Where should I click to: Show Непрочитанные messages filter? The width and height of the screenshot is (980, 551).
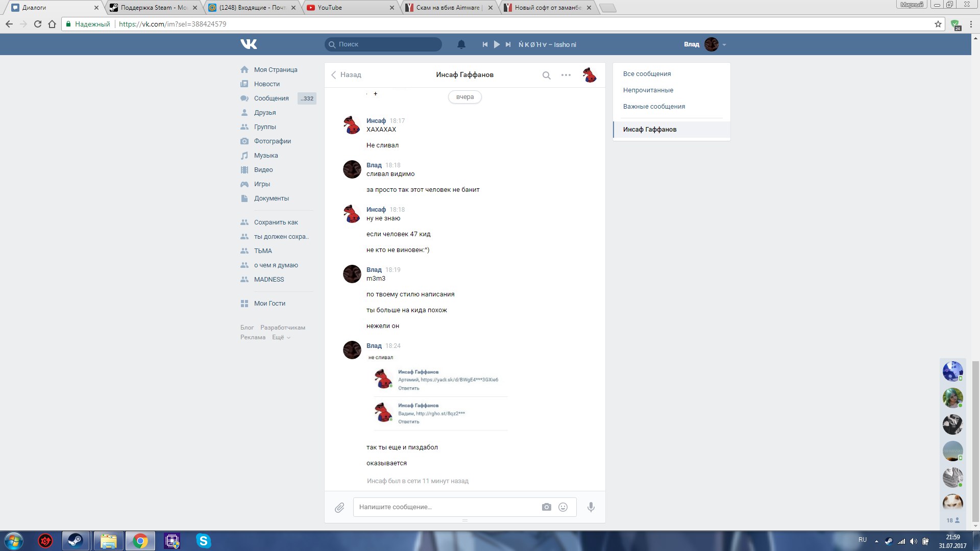(648, 90)
